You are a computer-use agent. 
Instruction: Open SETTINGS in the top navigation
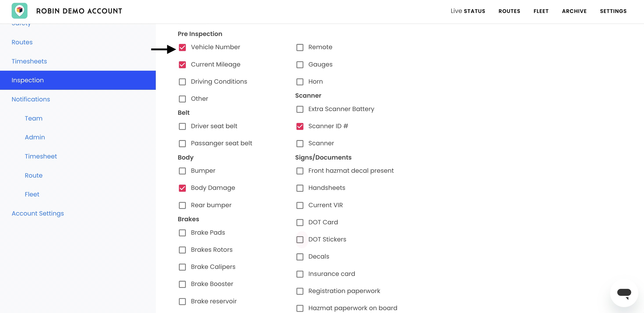(x=613, y=11)
